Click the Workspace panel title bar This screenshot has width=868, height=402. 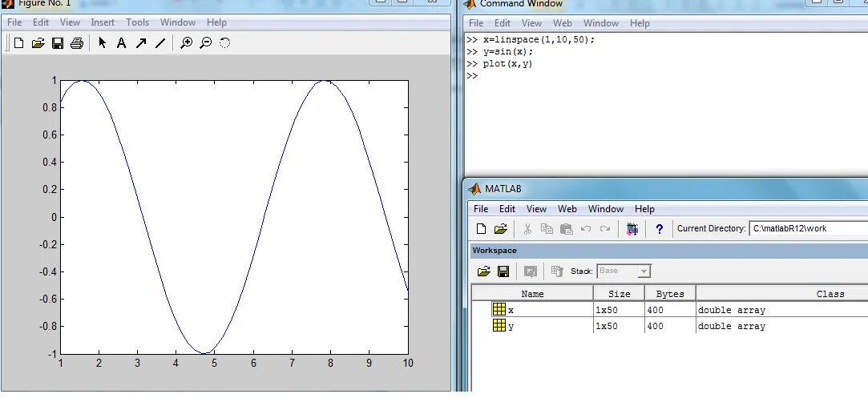point(668,251)
